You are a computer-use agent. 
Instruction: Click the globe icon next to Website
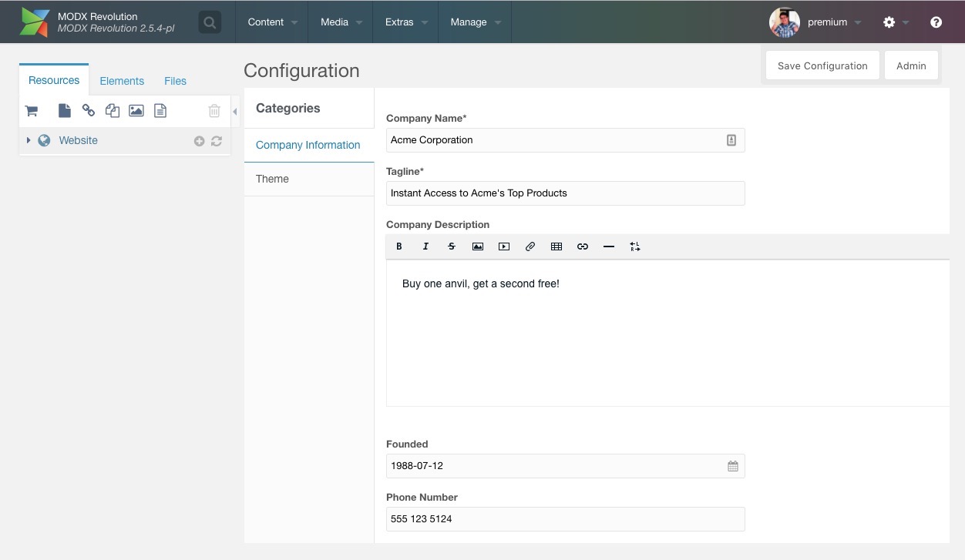pyautogui.click(x=45, y=140)
